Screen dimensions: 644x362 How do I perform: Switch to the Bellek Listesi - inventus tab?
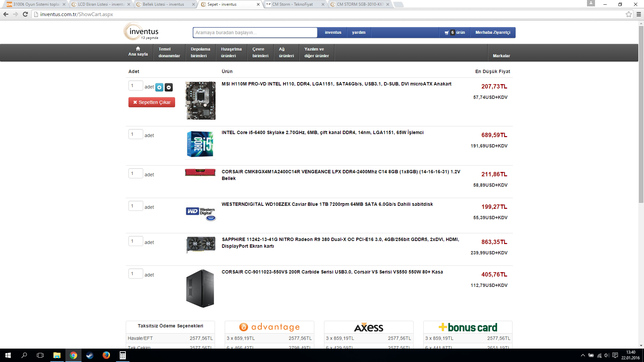point(163,4)
